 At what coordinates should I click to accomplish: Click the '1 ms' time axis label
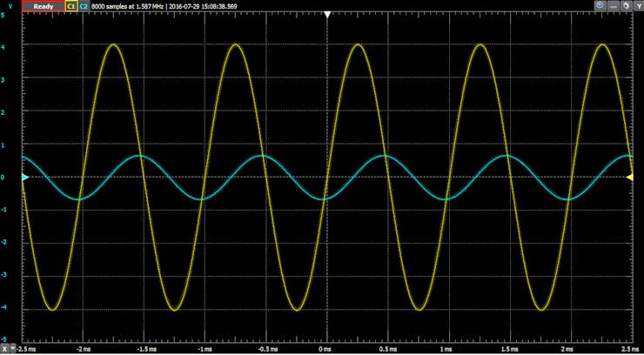coord(448,349)
